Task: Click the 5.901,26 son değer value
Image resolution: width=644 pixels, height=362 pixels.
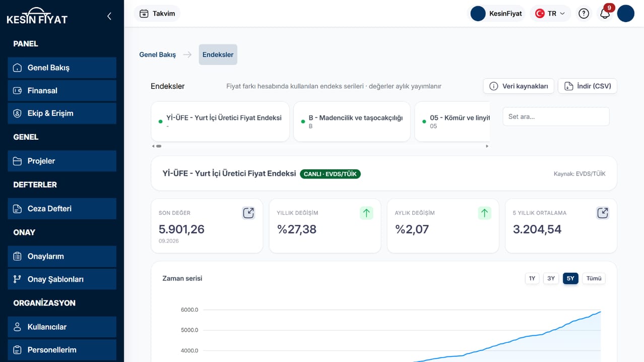Action: [x=181, y=229]
